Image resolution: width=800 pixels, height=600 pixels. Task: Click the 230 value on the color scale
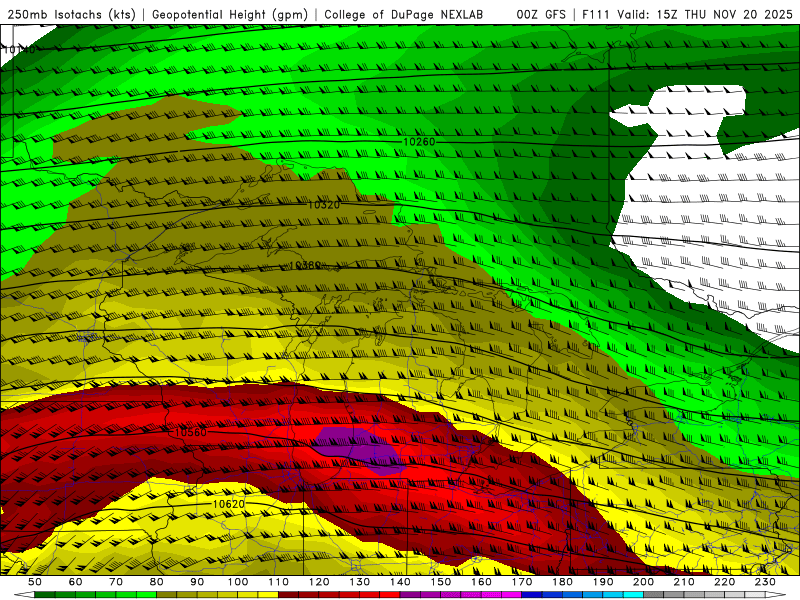click(x=765, y=582)
